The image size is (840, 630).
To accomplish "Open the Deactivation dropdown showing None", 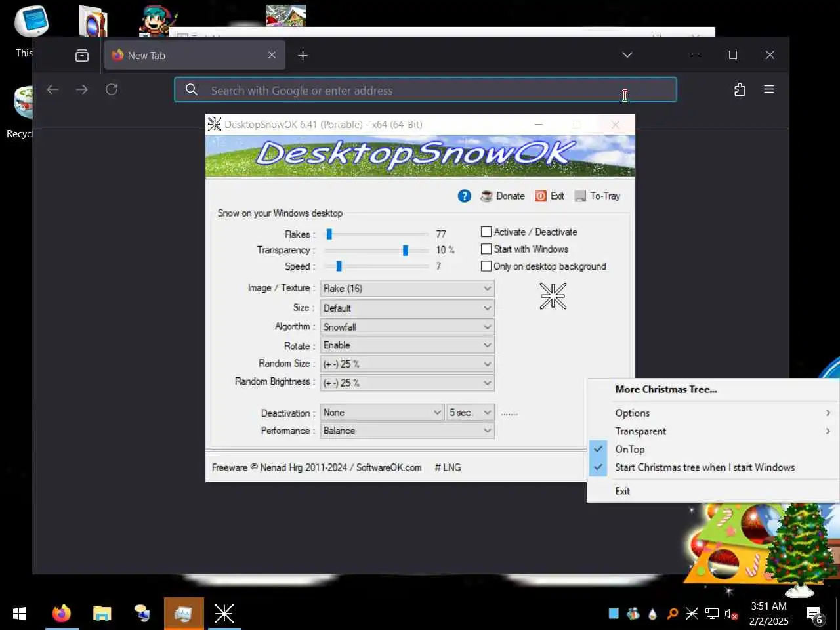I will [382, 412].
